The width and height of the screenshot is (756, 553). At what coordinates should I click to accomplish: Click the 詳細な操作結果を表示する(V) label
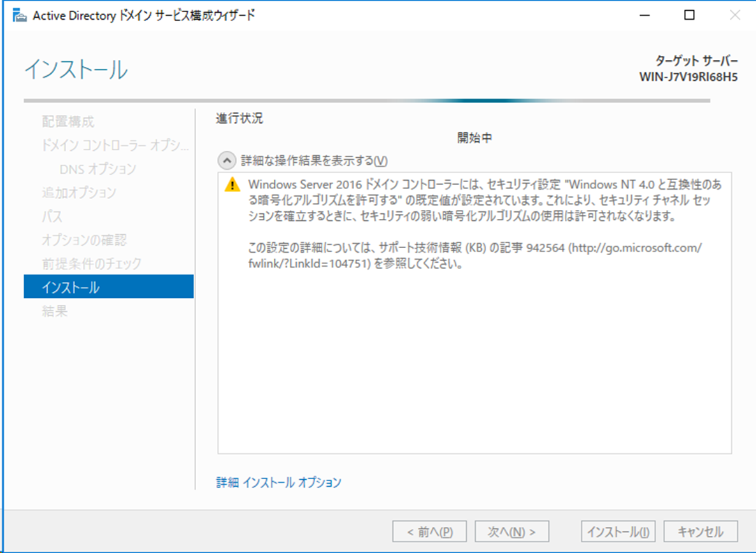coord(315,160)
